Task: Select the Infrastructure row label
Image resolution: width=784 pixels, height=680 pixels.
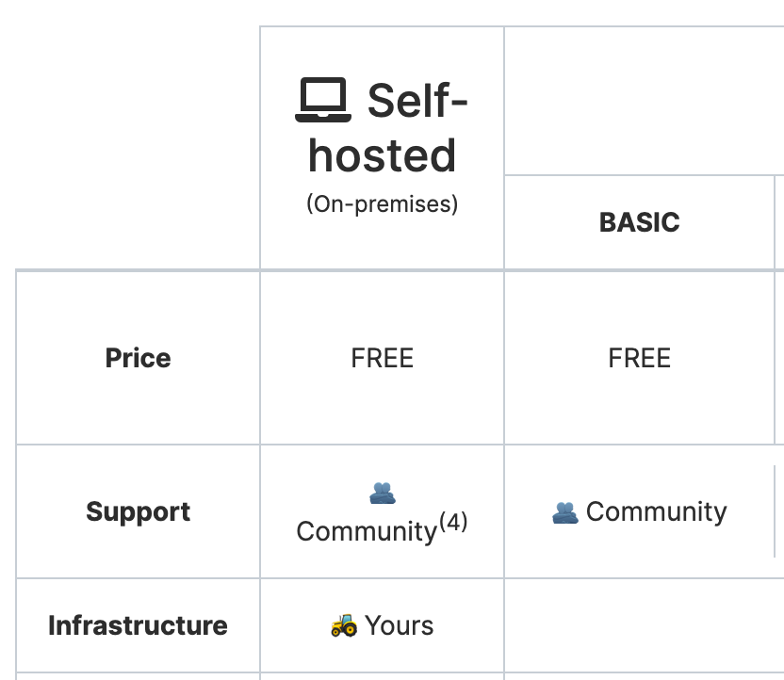Action: 138,625
